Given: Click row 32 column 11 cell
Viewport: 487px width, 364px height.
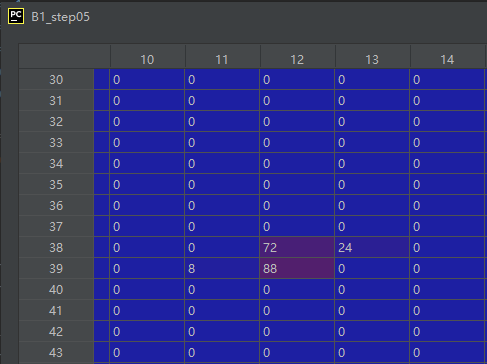Looking at the screenshot, I should tap(222, 121).
